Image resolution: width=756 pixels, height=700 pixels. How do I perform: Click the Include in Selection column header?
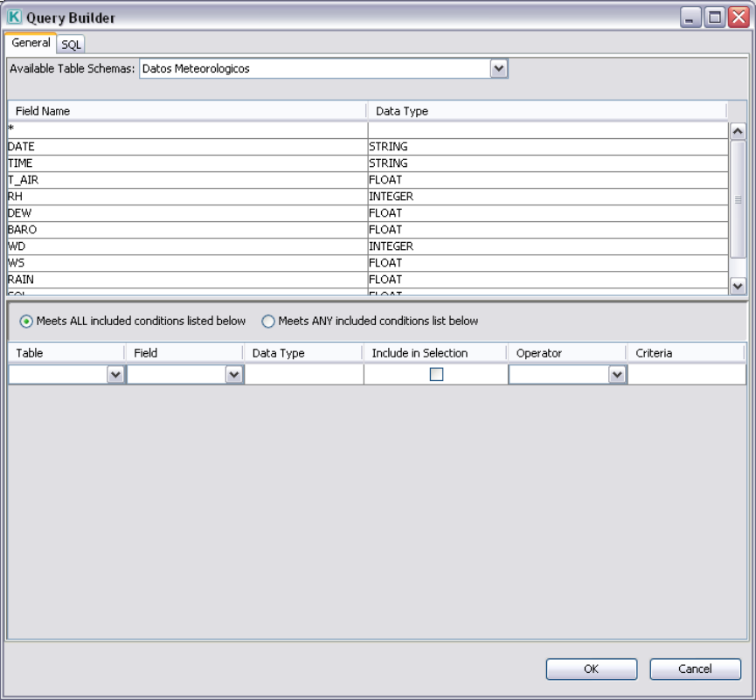click(435, 353)
